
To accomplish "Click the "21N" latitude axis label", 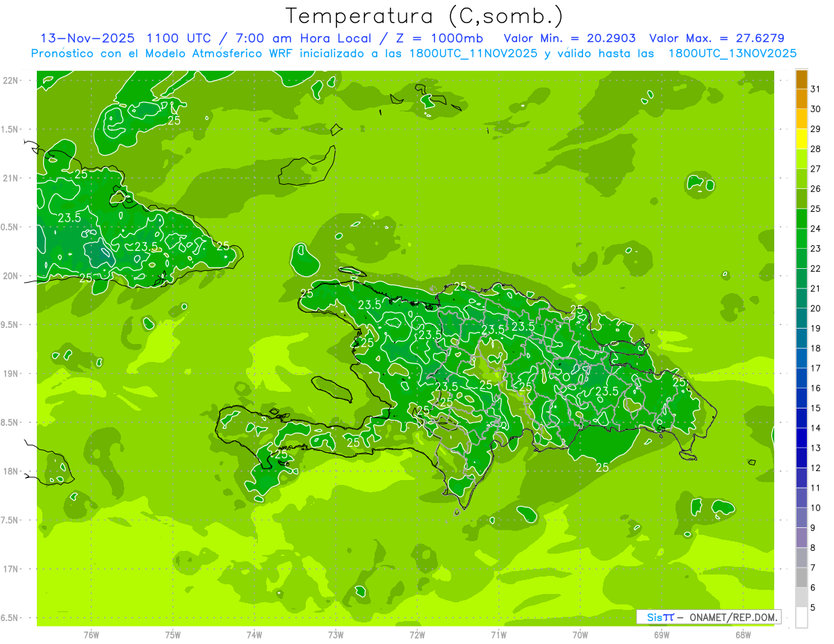I will (x=10, y=179).
